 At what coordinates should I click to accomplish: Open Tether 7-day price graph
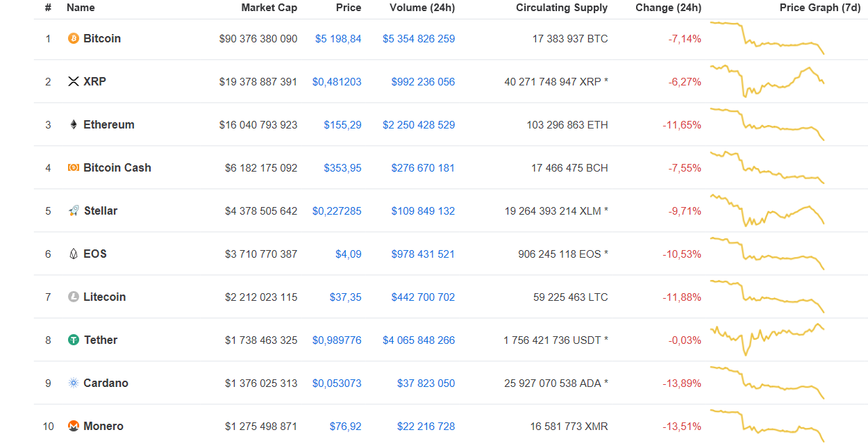coord(767,339)
